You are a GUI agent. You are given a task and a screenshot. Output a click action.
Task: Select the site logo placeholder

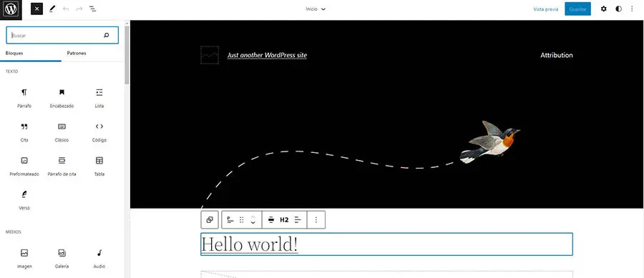click(x=210, y=55)
